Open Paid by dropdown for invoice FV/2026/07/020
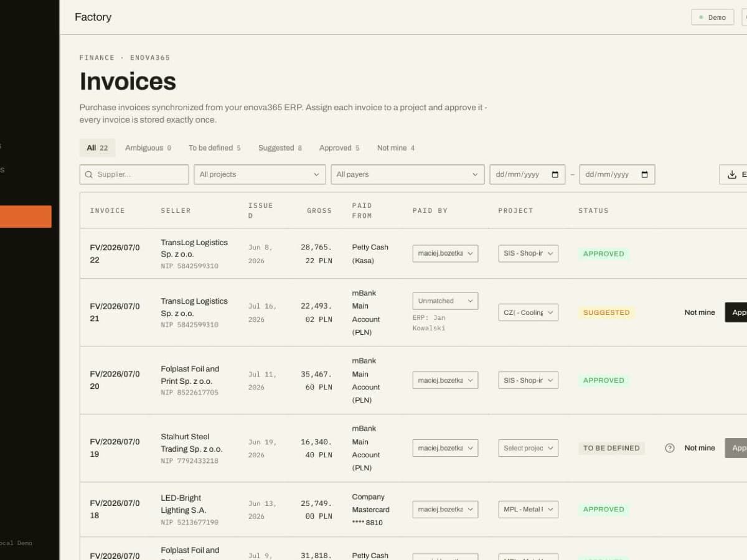This screenshot has width=747, height=560. (445, 380)
